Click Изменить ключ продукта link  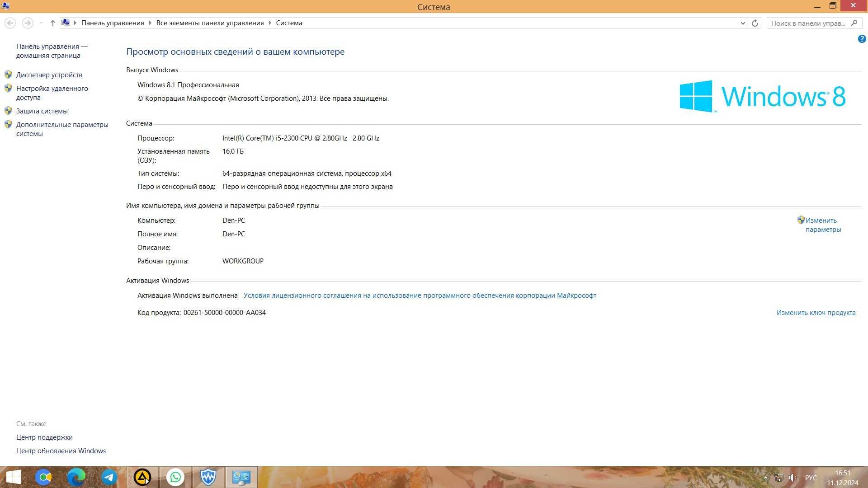(816, 313)
